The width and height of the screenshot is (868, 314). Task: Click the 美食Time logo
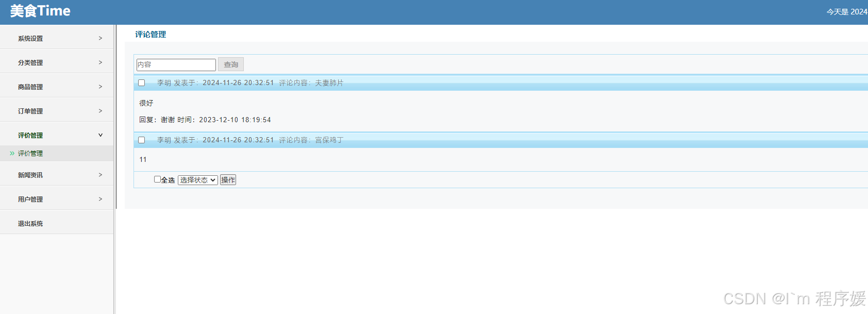click(40, 11)
